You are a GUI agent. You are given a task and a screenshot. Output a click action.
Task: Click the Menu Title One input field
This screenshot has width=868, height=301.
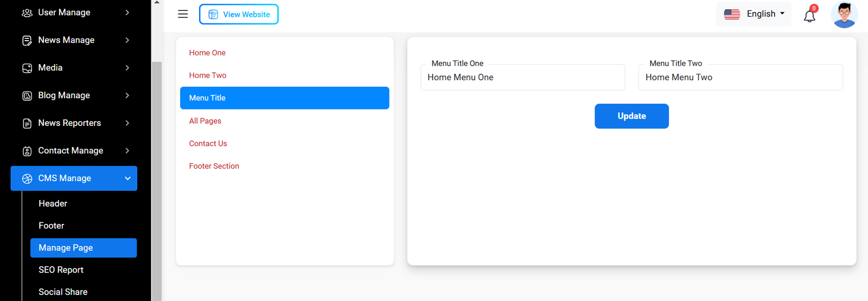(522, 78)
